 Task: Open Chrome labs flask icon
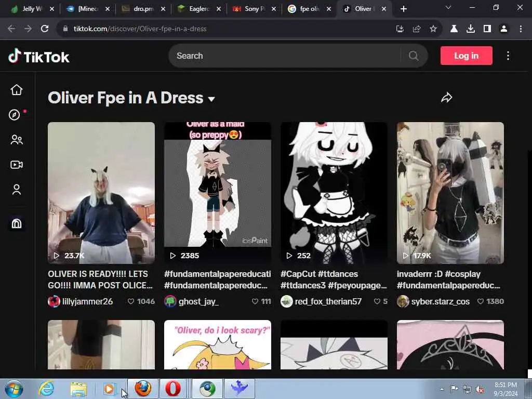(454, 29)
